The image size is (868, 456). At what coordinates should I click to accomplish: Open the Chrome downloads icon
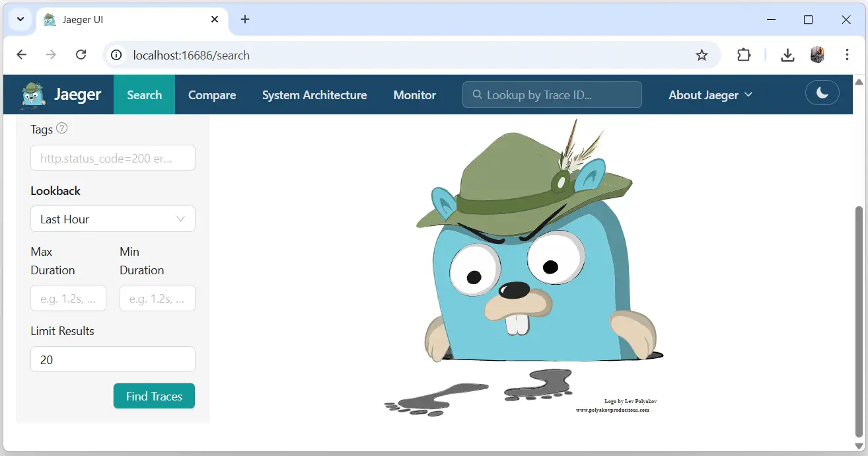click(787, 56)
